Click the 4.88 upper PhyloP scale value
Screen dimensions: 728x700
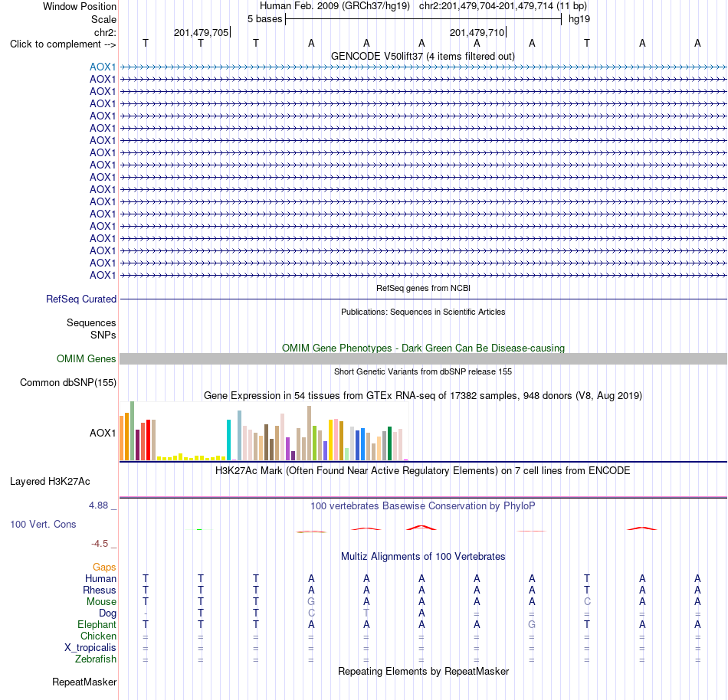click(98, 505)
